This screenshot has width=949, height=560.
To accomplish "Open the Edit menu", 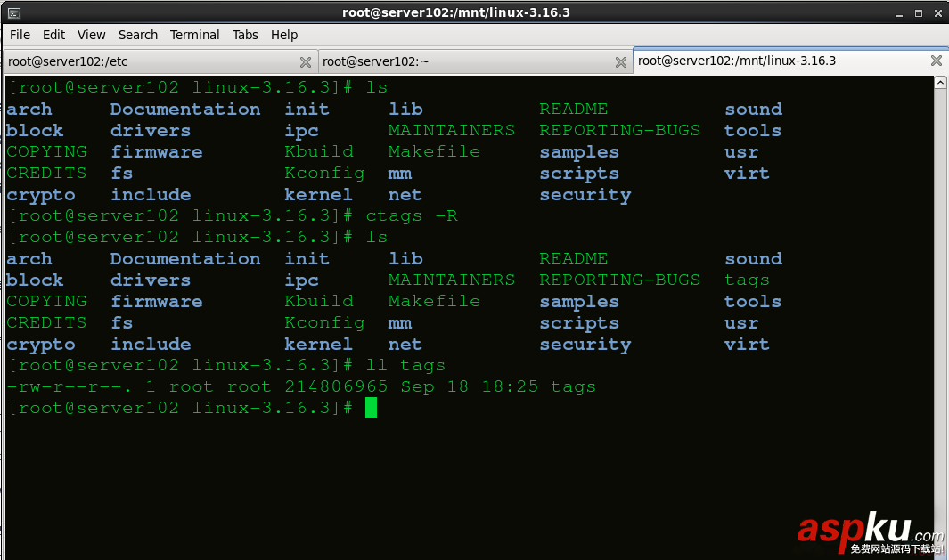I will tap(53, 35).
